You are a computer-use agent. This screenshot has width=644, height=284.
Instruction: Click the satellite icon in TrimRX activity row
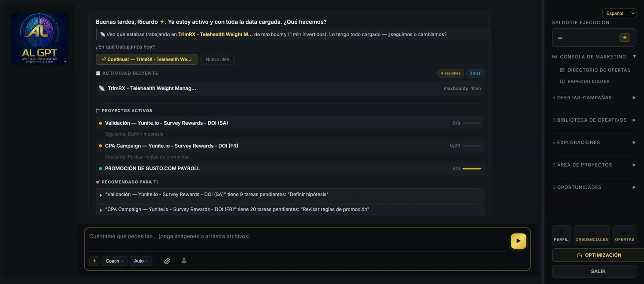pos(102,89)
